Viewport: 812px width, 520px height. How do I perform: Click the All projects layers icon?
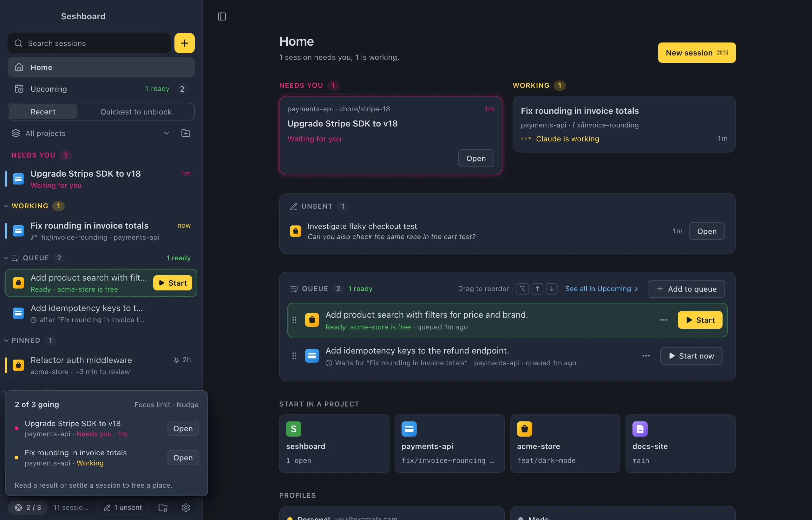tap(16, 133)
